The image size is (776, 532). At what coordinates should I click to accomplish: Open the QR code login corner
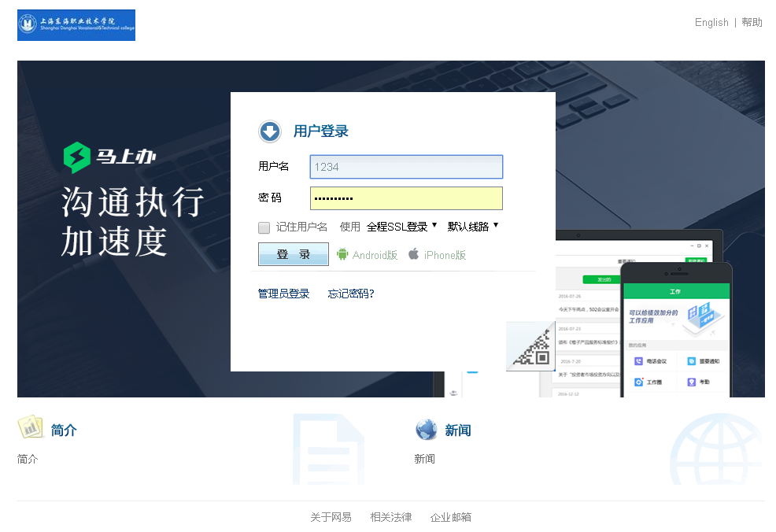pyautogui.click(x=533, y=348)
